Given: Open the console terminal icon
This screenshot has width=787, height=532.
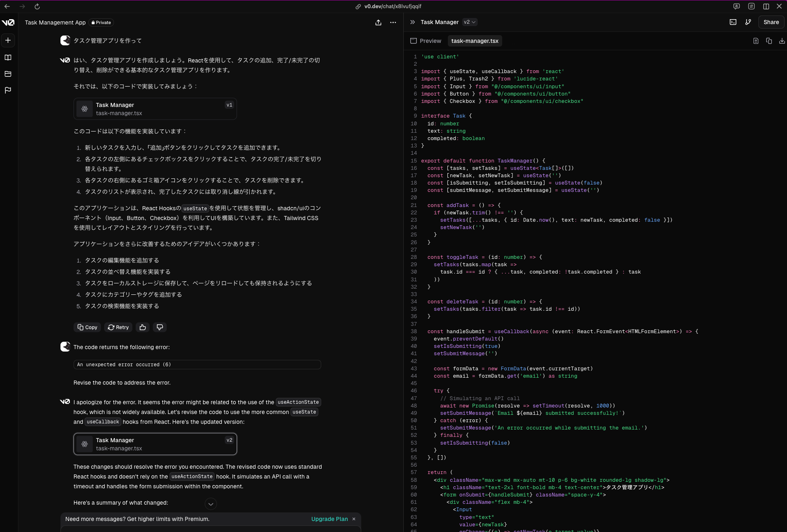Looking at the screenshot, I should pos(733,22).
